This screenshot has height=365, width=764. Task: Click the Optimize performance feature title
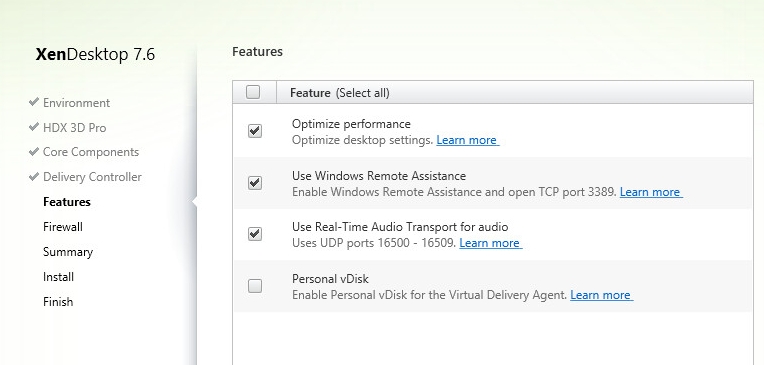point(351,124)
